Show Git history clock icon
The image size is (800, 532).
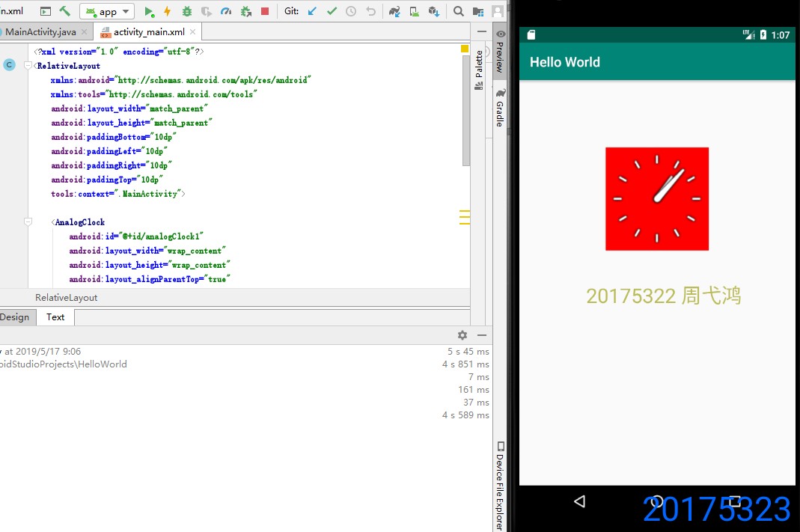pyautogui.click(x=351, y=11)
